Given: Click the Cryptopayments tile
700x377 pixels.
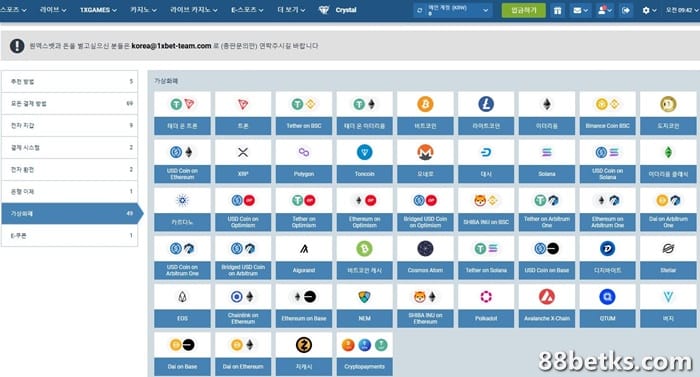Looking at the screenshot, I should pyautogui.click(x=364, y=354).
